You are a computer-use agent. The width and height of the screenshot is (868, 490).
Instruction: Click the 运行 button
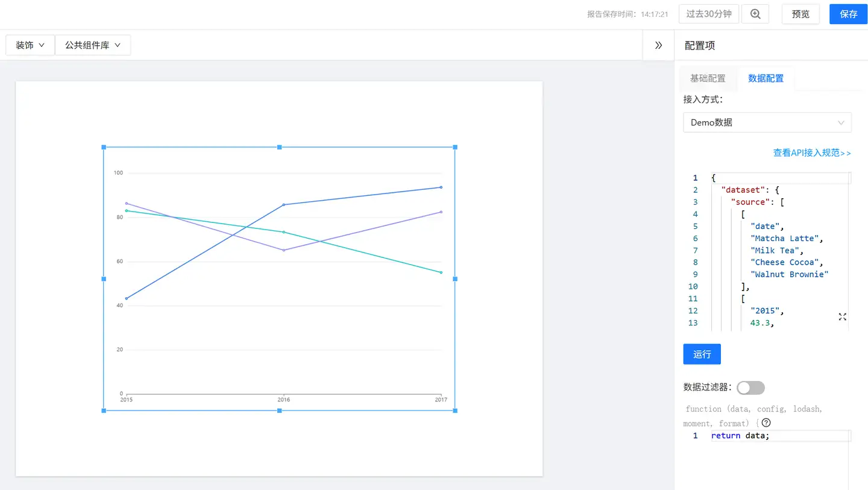click(702, 354)
